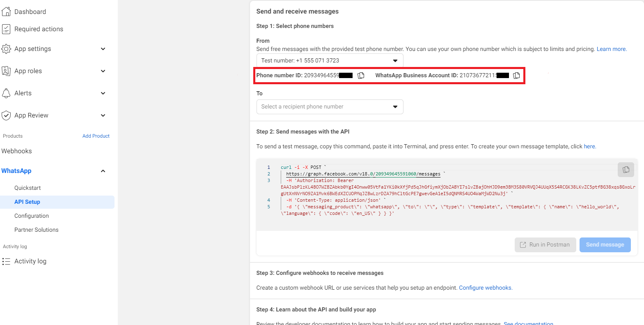Open the Webhooks product
This screenshot has width=644, height=325.
click(x=16, y=151)
